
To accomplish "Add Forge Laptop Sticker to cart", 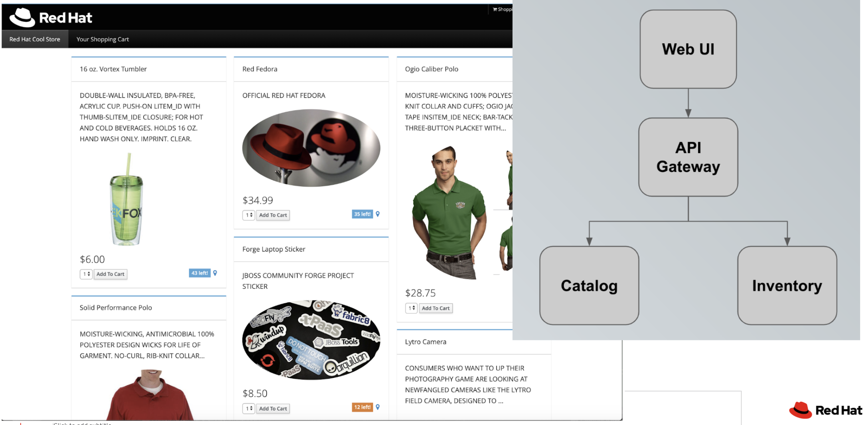I will pyautogui.click(x=273, y=409).
